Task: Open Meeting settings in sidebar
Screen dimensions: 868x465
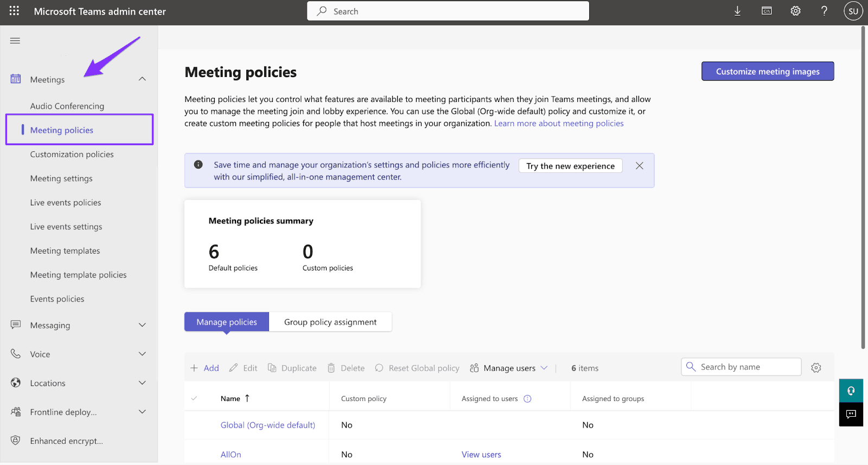Action: (x=61, y=178)
